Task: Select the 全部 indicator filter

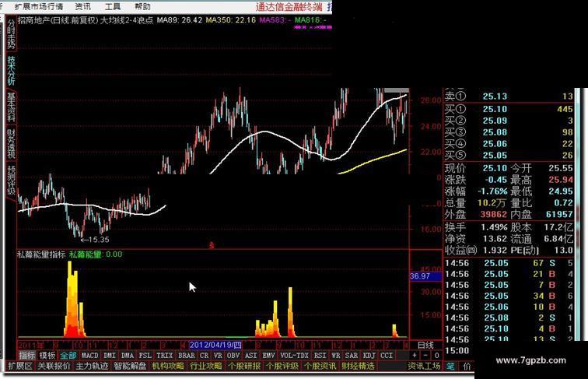Action: [68, 355]
